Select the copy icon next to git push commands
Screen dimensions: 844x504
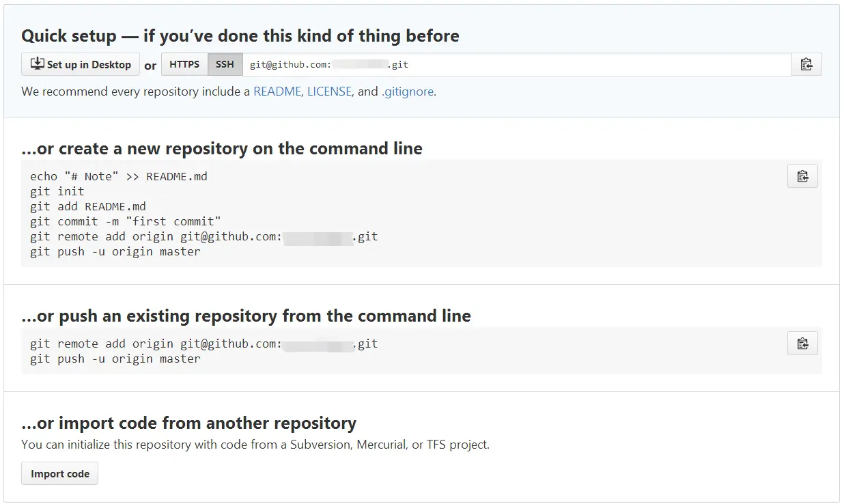802,344
